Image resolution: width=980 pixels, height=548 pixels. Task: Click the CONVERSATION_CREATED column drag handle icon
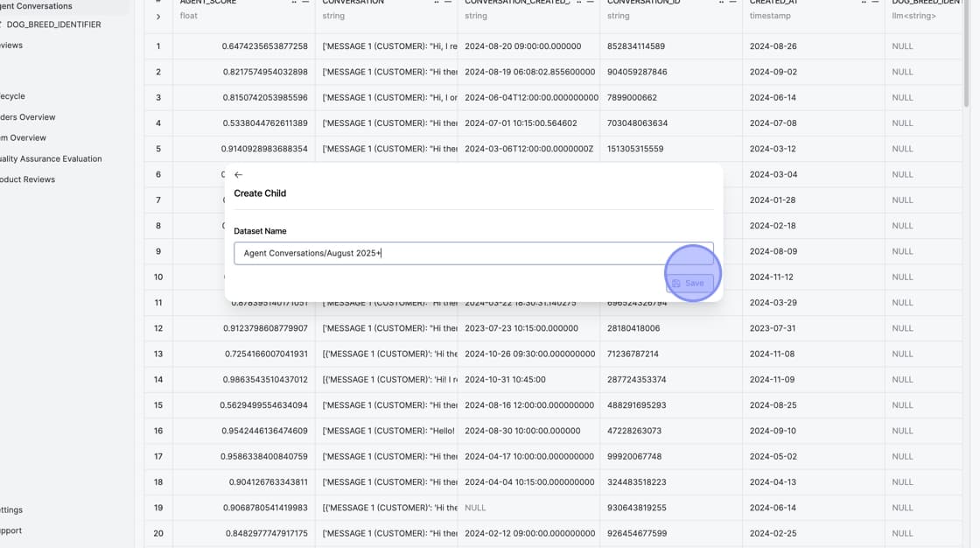(x=579, y=3)
